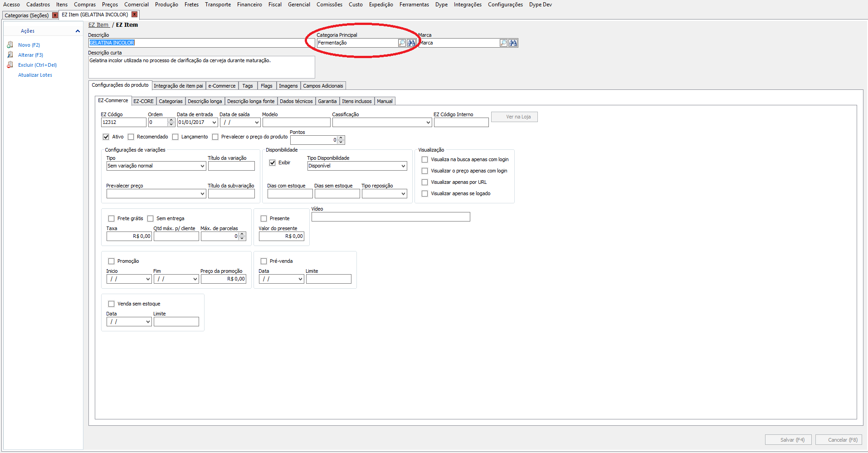Close the EZ Item (GELATINA INCOLOR) tab
Image resolution: width=868 pixels, height=453 pixels.
[x=134, y=15]
